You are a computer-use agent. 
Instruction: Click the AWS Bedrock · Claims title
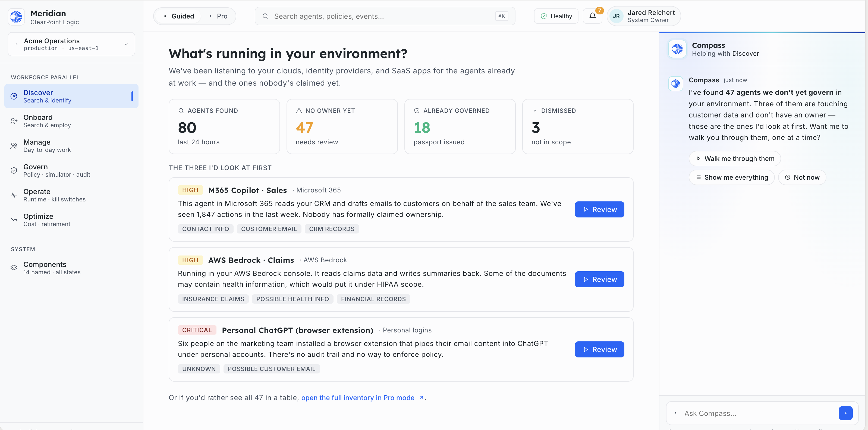pyautogui.click(x=251, y=260)
